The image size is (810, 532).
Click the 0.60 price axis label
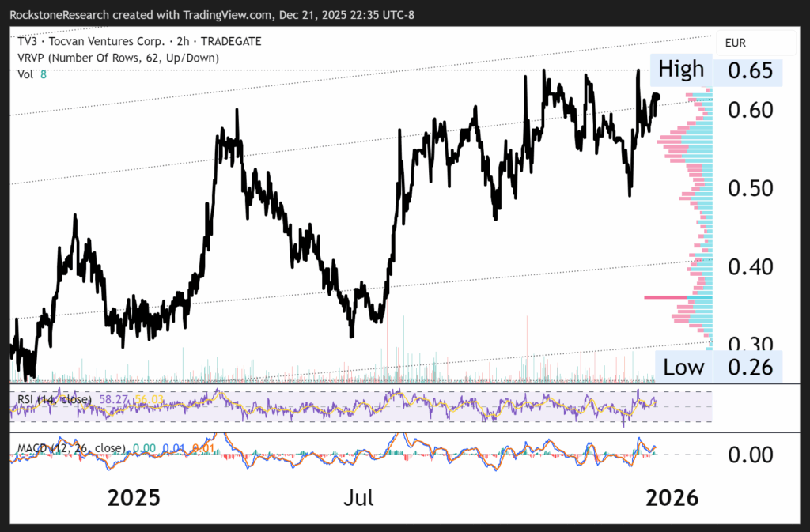coord(748,110)
